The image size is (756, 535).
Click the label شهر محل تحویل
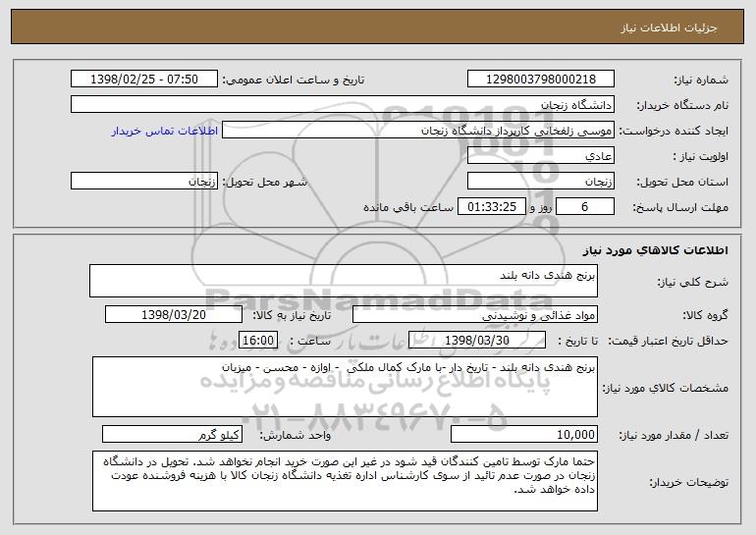pos(264,183)
